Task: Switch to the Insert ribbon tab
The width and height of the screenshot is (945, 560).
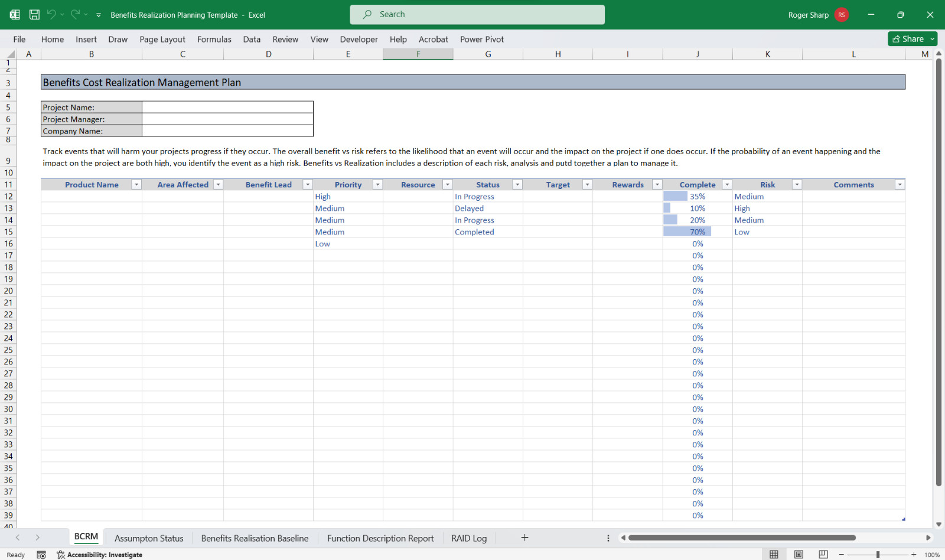Action: [86, 39]
